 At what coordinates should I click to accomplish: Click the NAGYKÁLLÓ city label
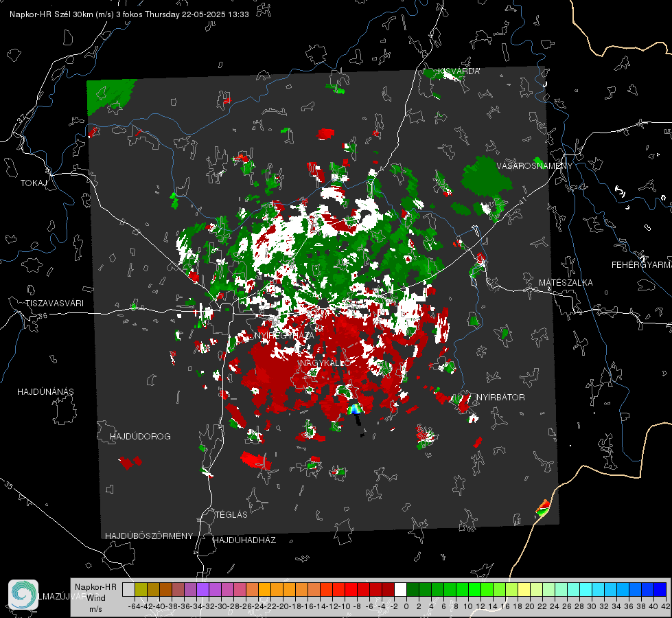pos(325,363)
